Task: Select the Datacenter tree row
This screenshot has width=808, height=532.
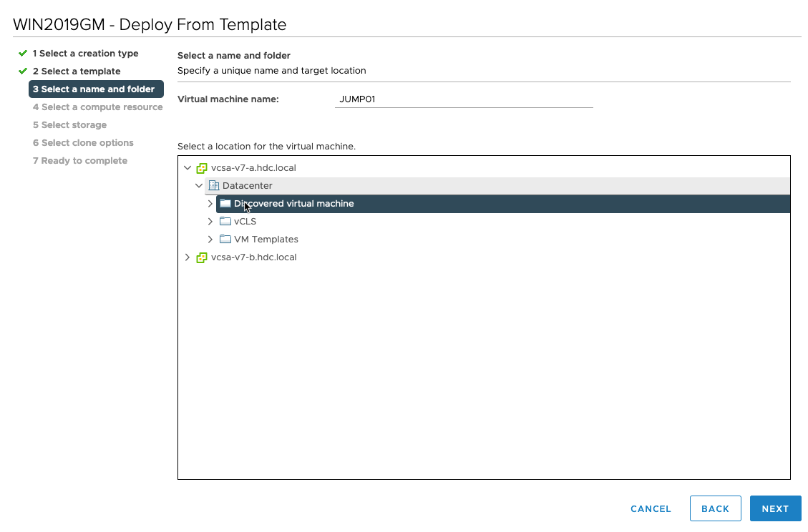Action: [x=249, y=185]
